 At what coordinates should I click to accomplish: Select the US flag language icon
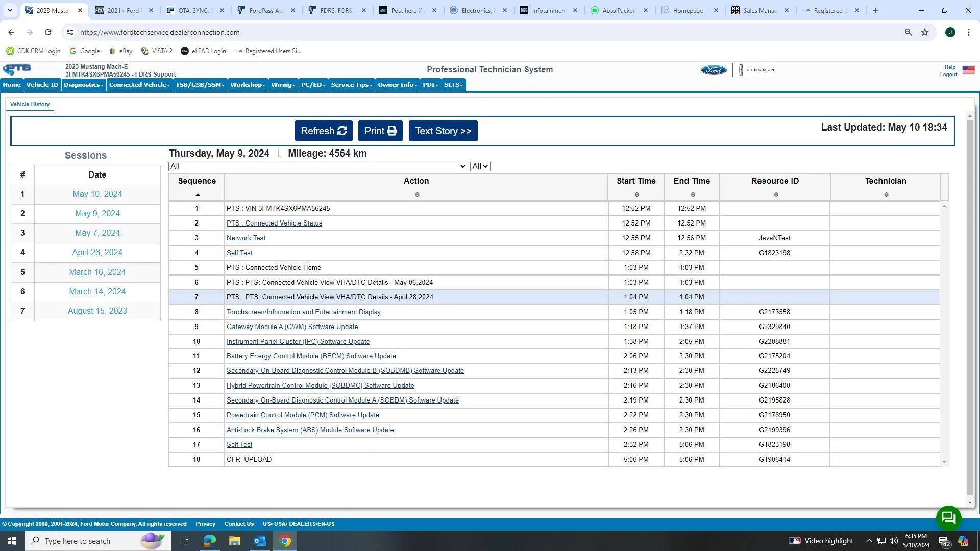click(x=968, y=70)
